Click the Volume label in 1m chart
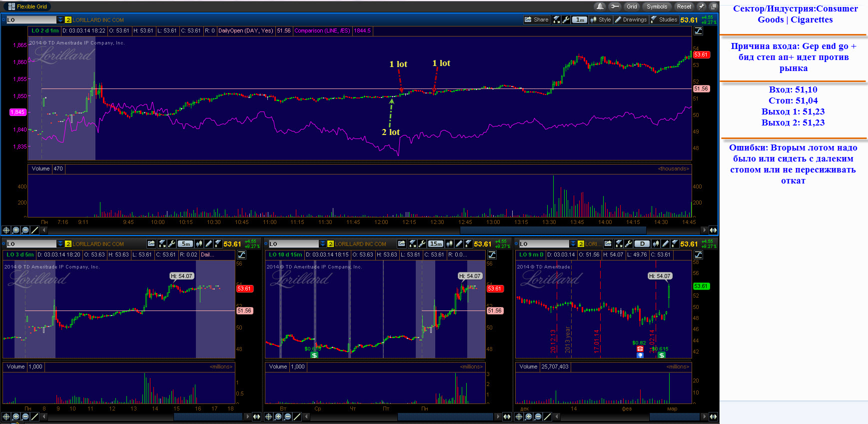This screenshot has width=868, height=424. click(40, 168)
